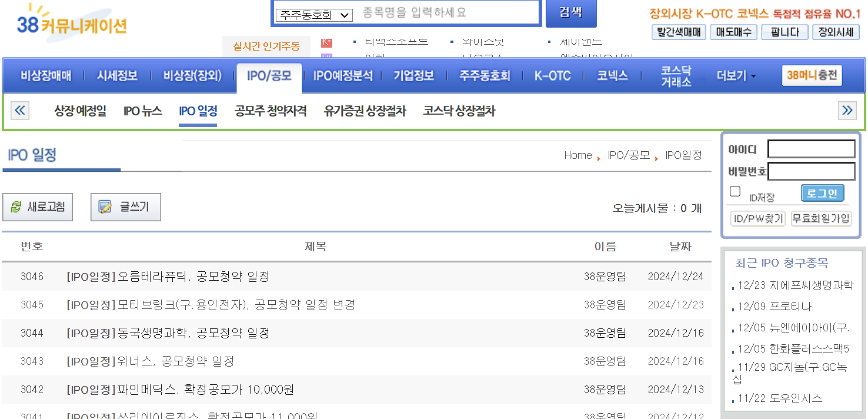Open the 글쓰기 write post icon

[x=106, y=207]
